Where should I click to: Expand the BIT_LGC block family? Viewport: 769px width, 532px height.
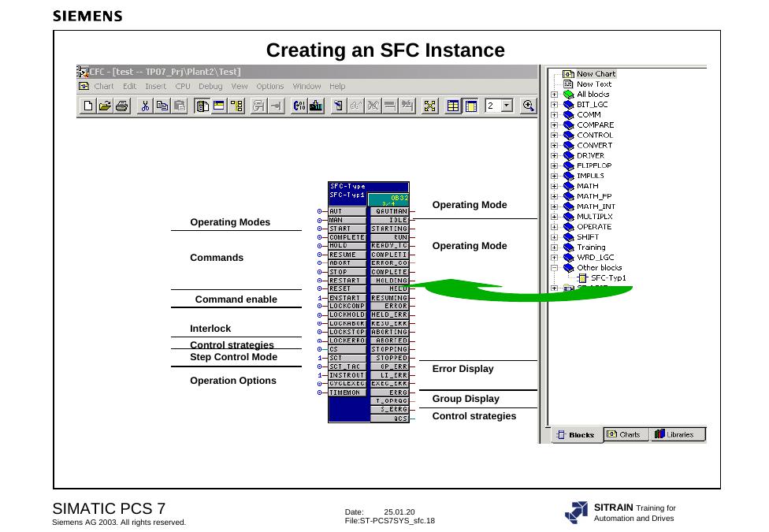pos(554,105)
